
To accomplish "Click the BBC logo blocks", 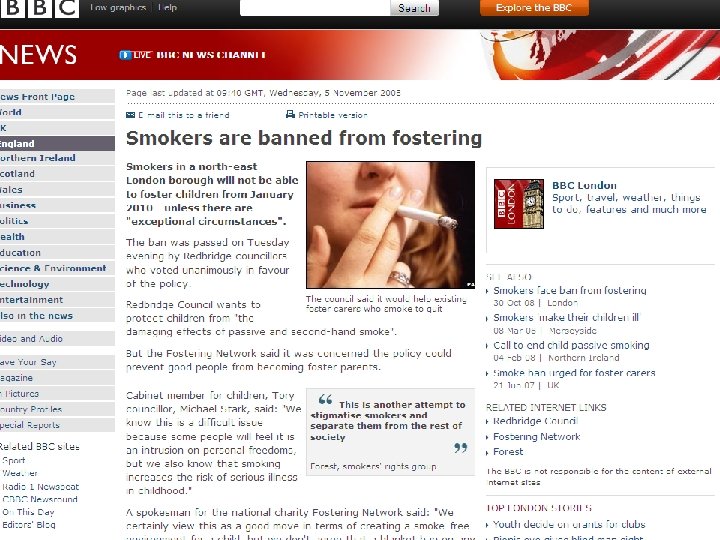I will click(39, 8).
